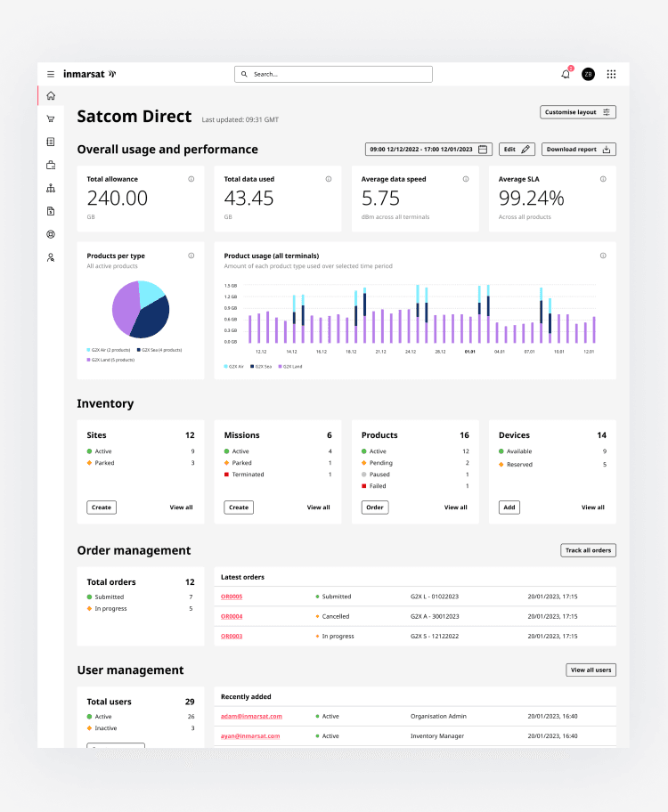
Task: Click the G2X Land pie legend swatch
Action: pos(88,360)
